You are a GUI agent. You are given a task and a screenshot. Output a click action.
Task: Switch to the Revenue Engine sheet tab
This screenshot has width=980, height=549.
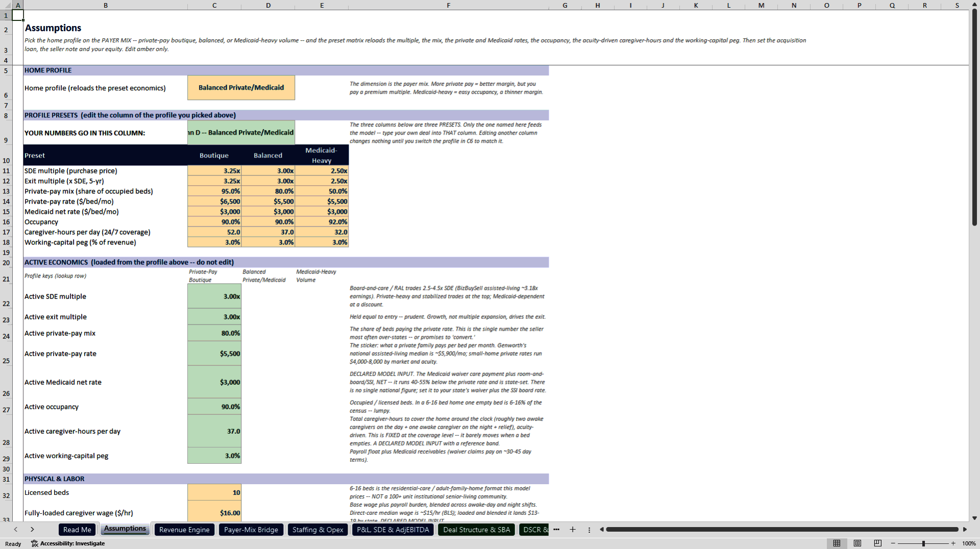click(x=184, y=530)
